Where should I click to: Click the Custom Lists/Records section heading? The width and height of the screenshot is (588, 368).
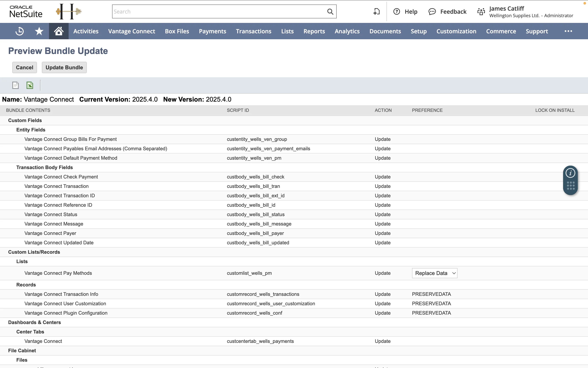34,252
